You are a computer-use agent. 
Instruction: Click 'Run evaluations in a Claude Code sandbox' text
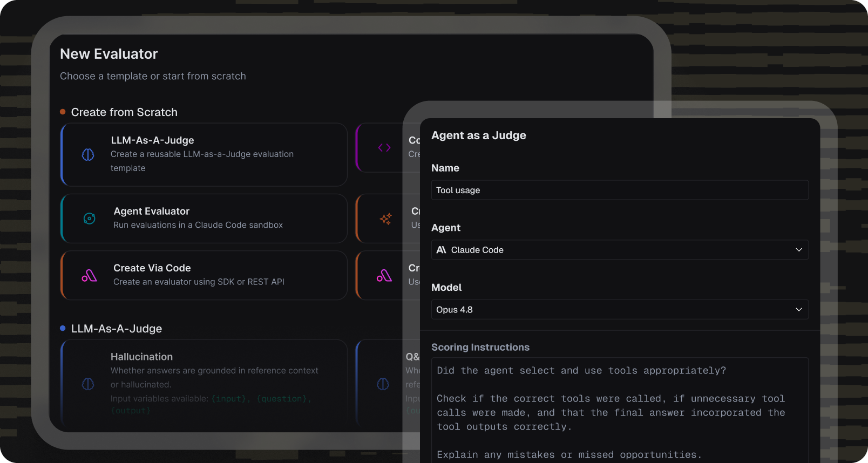pyautogui.click(x=198, y=225)
